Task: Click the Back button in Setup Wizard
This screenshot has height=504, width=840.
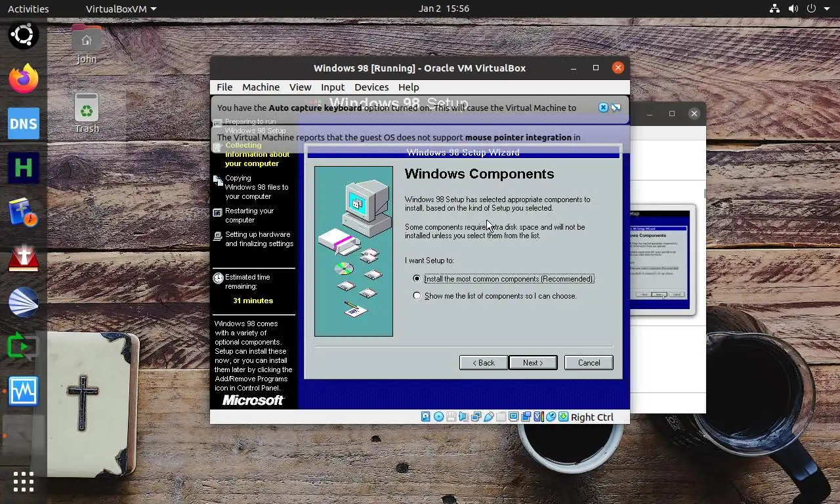Action: point(484,362)
